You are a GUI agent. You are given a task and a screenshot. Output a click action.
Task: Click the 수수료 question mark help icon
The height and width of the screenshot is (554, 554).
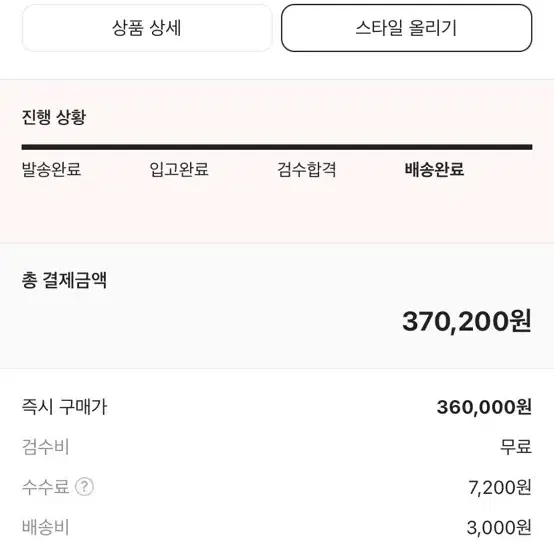click(84, 487)
